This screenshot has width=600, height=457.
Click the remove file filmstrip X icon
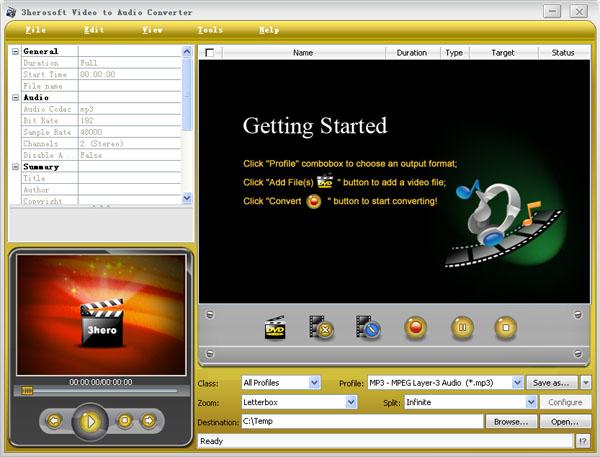(321, 327)
